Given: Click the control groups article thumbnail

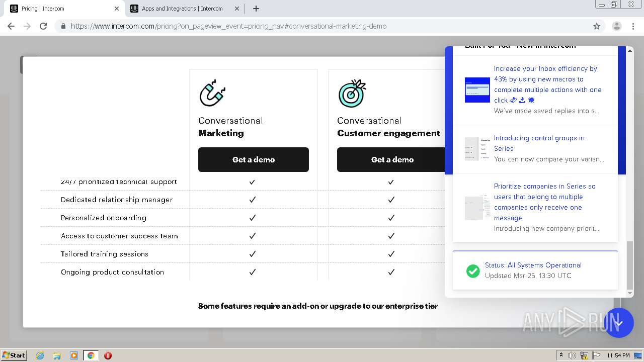Looking at the screenshot, I should pyautogui.click(x=477, y=149).
